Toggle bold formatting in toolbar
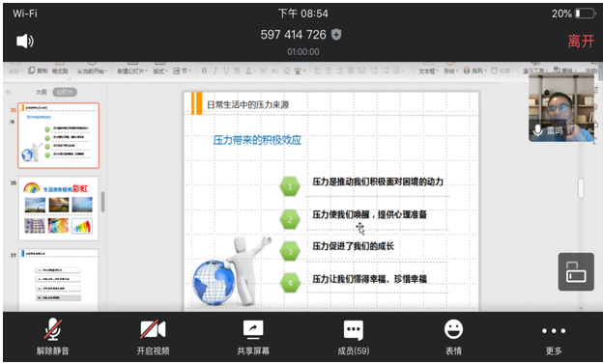The height and width of the screenshot is (364, 603). point(204,70)
